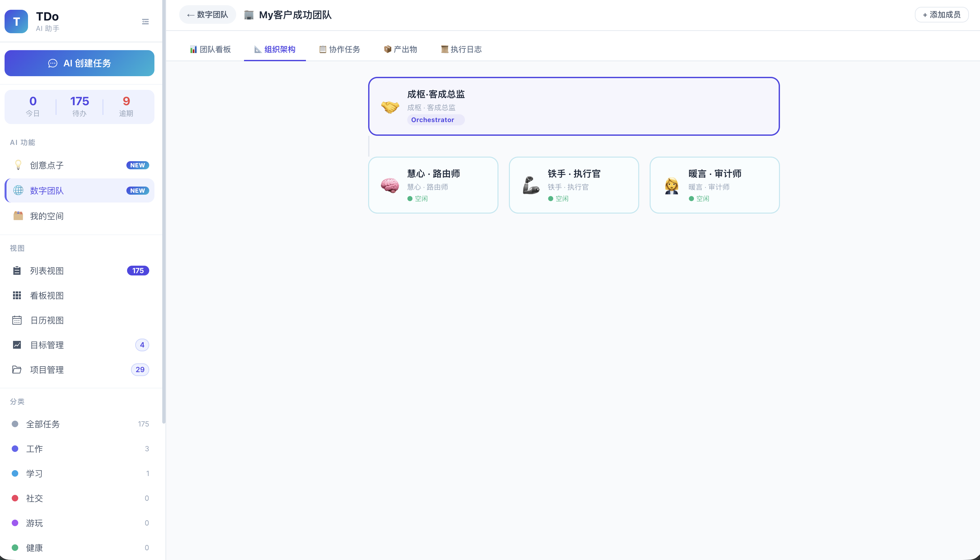Select the 组织架构 tab
The image size is (980, 560).
coord(275,49)
